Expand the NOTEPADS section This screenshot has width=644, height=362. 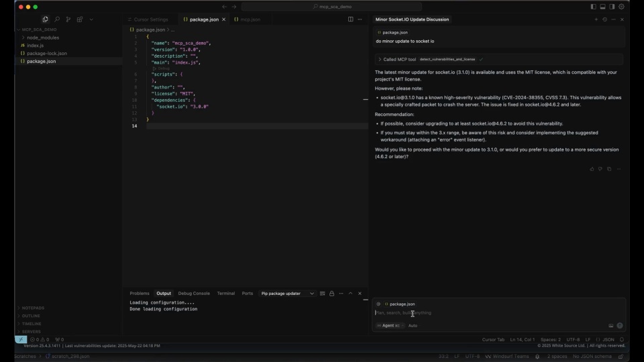(33, 308)
